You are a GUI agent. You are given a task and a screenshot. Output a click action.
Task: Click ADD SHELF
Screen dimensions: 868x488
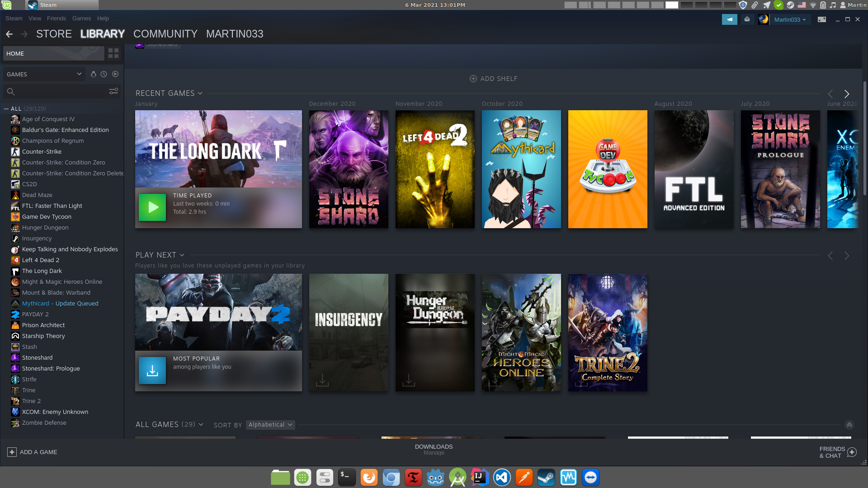pyautogui.click(x=494, y=79)
